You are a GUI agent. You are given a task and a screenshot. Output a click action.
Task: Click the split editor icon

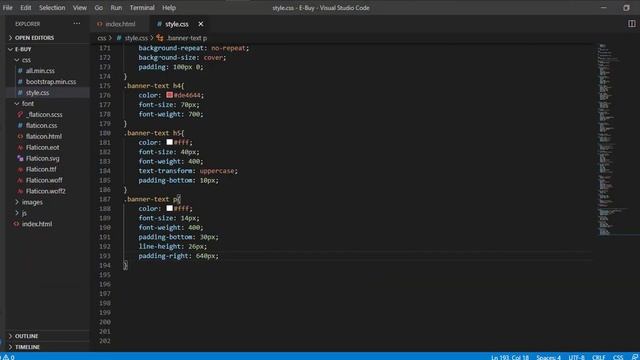point(631,24)
